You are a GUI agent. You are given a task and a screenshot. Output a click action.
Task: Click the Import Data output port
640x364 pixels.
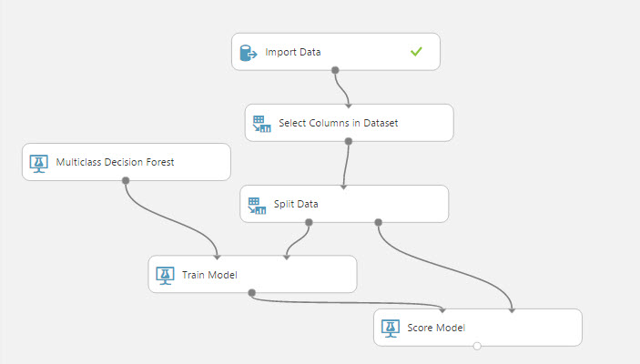[x=335, y=70]
